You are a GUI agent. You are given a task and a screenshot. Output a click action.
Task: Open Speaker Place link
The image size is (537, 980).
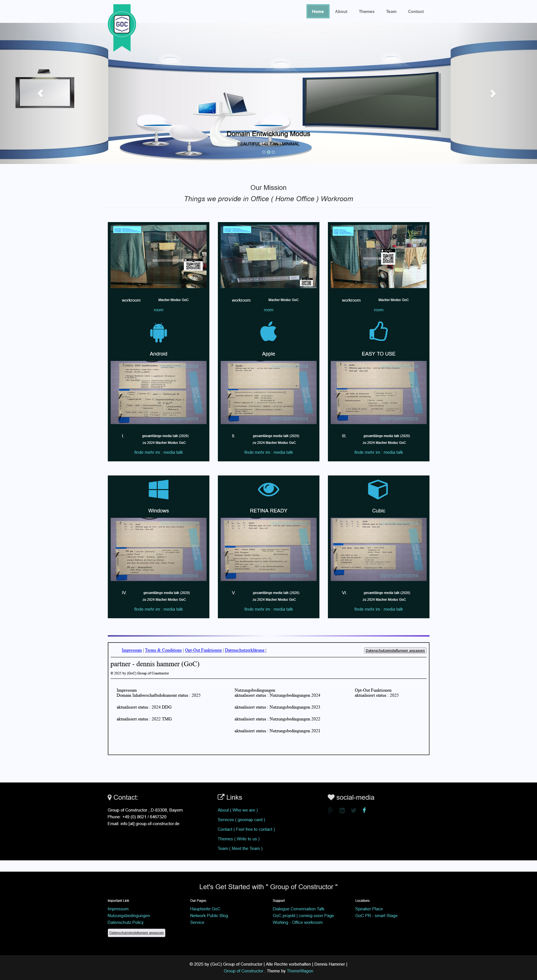pos(369,909)
